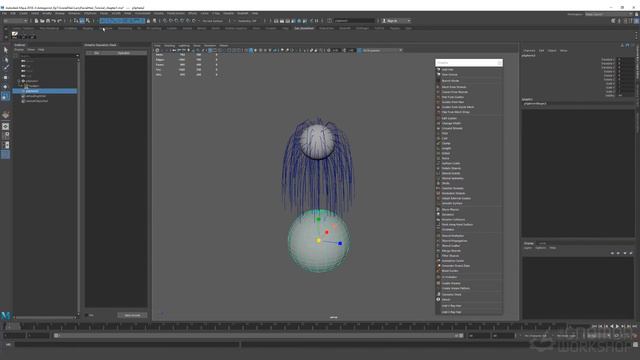The image size is (640, 360).
Task: Open the Outliner search filter dropdown arrow
Action: (77, 56)
